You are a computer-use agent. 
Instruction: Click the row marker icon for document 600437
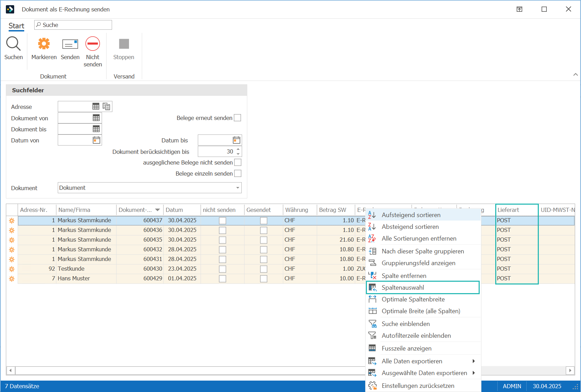12,221
